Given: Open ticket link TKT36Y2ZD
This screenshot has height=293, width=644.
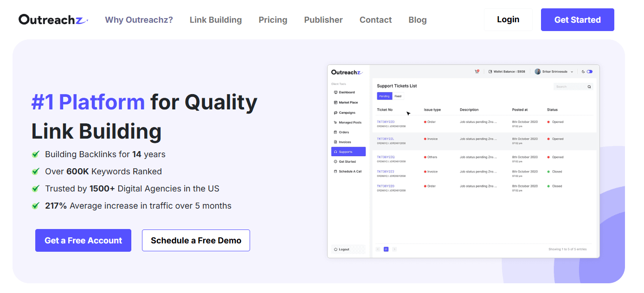Looking at the screenshot, I should pyautogui.click(x=386, y=122).
